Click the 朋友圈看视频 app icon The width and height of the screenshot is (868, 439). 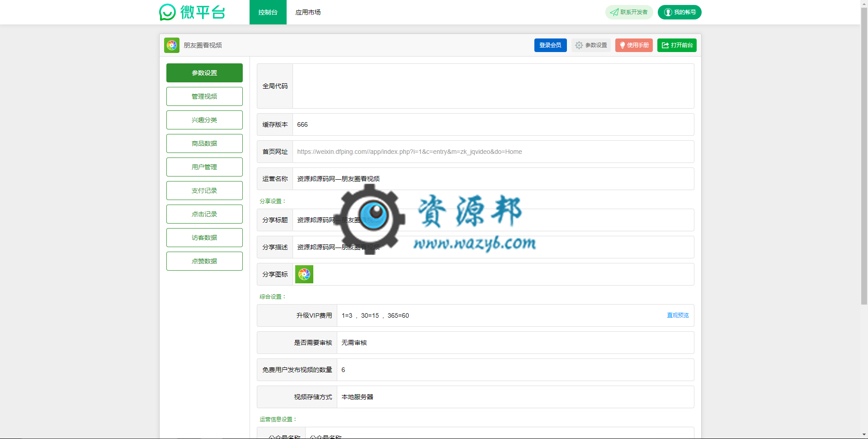pos(172,45)
